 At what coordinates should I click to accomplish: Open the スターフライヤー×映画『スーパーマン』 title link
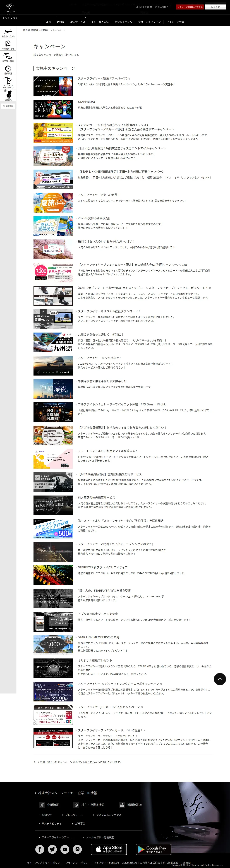[x=104, y=78]
